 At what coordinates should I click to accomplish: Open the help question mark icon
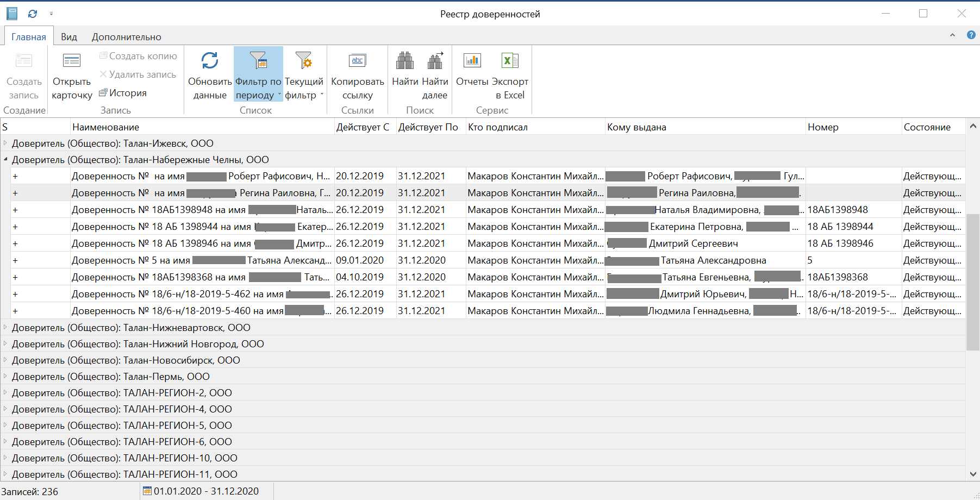click(971, 35)
